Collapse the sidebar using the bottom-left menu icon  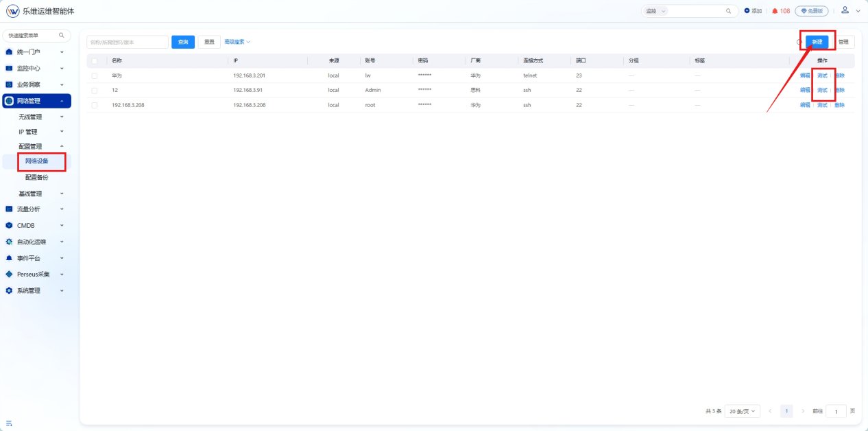pyautogui.click(x=9, y=423)
